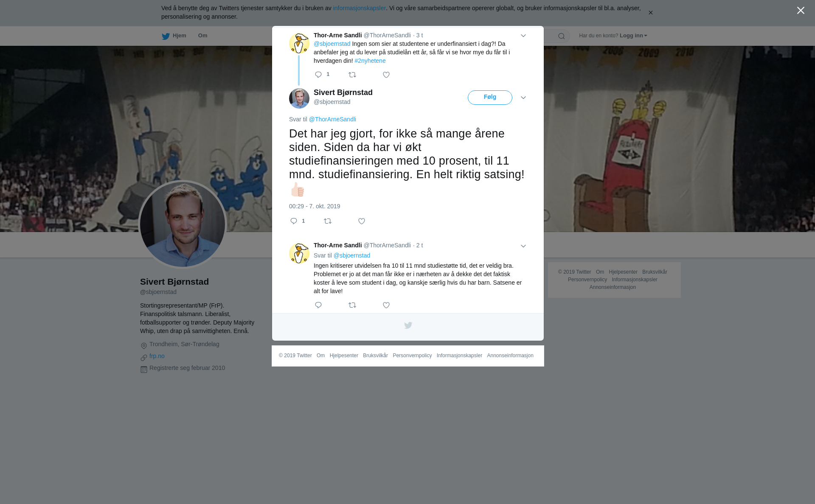815x504 pixels.
Task: Follow Sivert Bjørnstad with the Følg button
Action: (x=490, y=97)
